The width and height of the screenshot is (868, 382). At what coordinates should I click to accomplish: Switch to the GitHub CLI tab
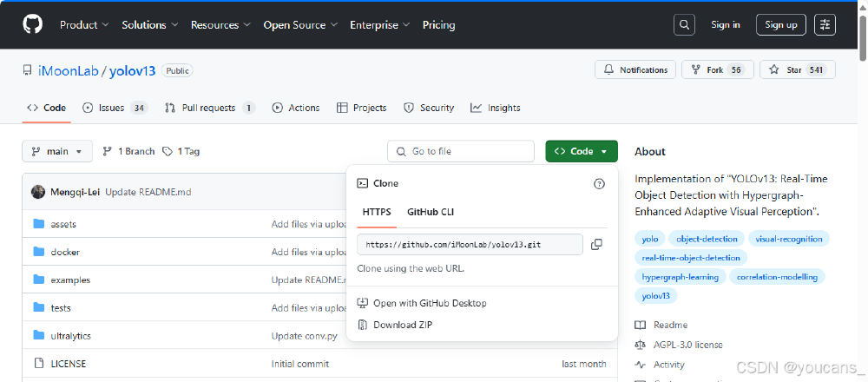tap(431, 212)
